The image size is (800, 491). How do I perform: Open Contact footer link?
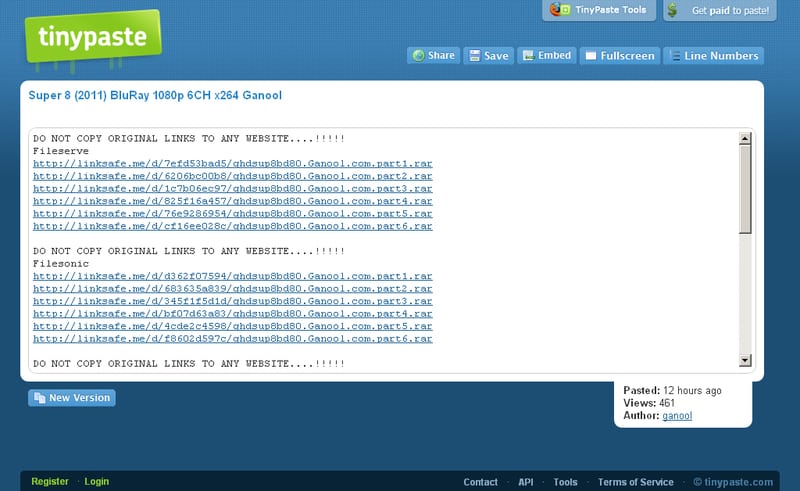click(480, 482)
